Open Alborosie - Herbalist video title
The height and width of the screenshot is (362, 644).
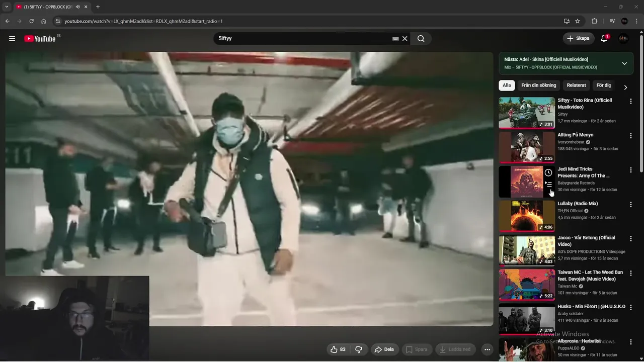[579, 341]
